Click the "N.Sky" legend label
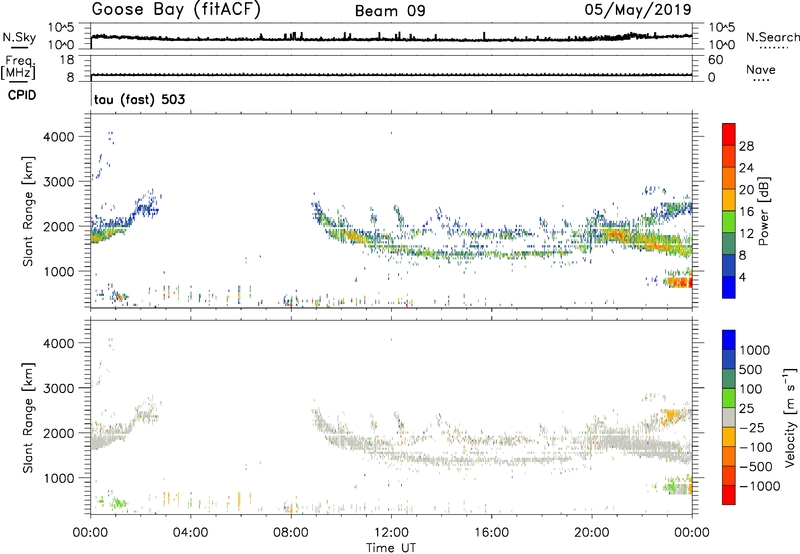 19,37
